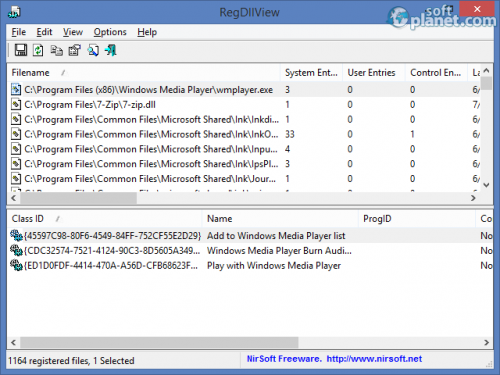500x375 pixels.
Task: Close the RegDllView window
Action: tap(477, 9)
